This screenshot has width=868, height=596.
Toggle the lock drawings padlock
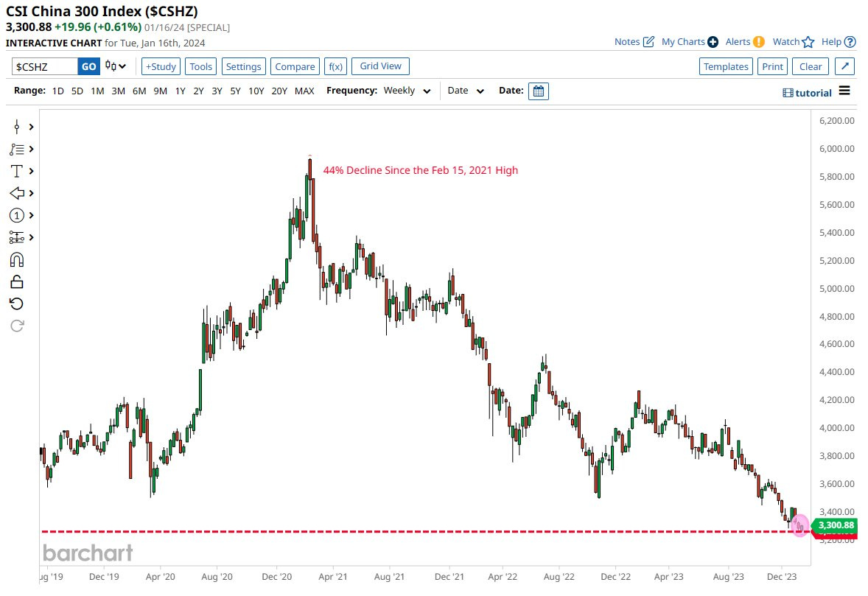pyautogui.click(x=16, y=281)
